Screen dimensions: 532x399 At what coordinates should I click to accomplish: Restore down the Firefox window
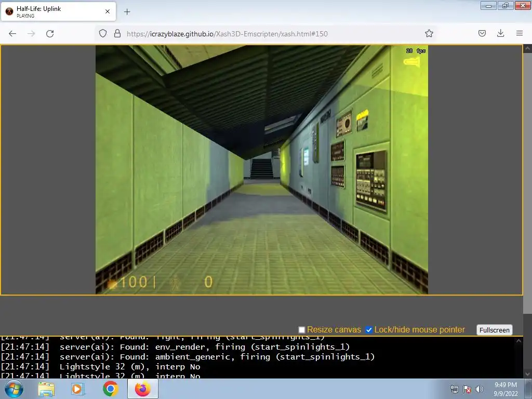(x=505, y=6)
